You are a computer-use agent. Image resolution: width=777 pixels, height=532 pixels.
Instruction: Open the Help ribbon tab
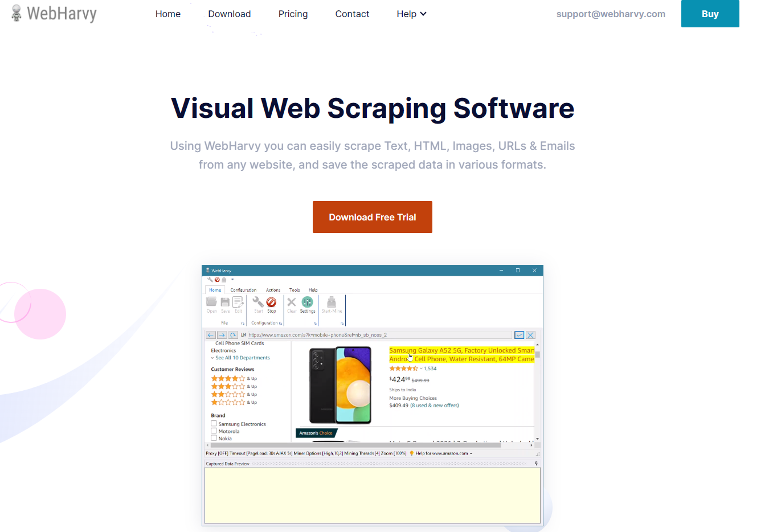point(313,290)
